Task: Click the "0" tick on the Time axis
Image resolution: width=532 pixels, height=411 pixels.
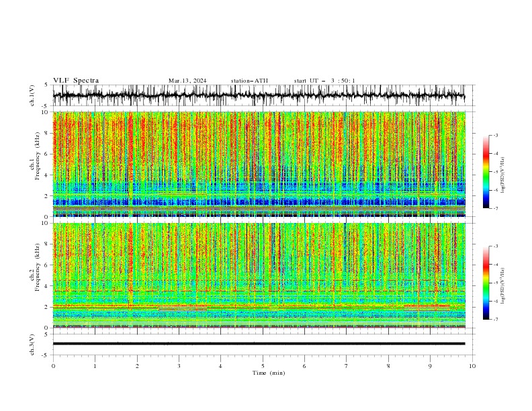Action: pos(53,366)
